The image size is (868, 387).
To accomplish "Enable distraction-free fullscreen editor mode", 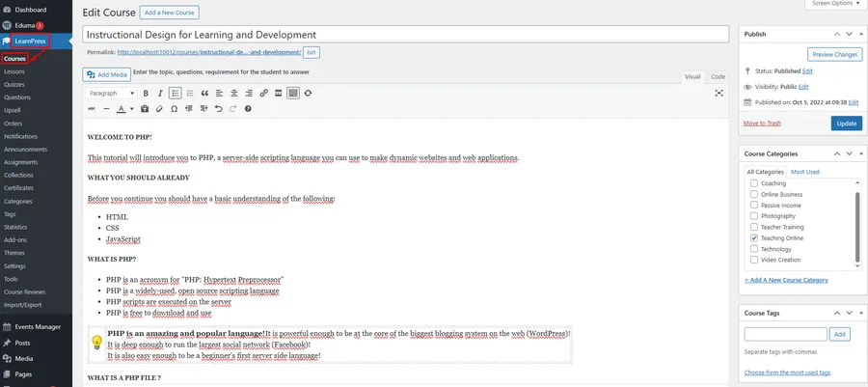I will (719, 94).
